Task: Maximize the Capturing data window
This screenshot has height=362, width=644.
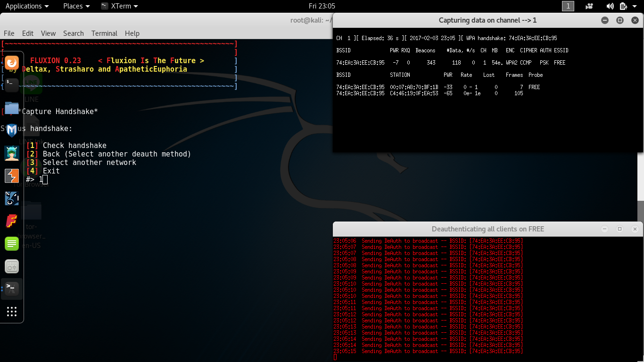Action: coord(620,20)
